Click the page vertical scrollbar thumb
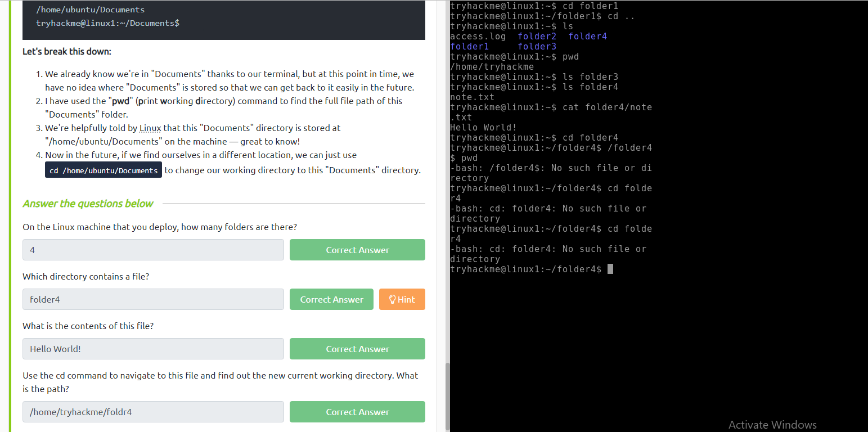868x432 pixels. (x=448, y=396)
